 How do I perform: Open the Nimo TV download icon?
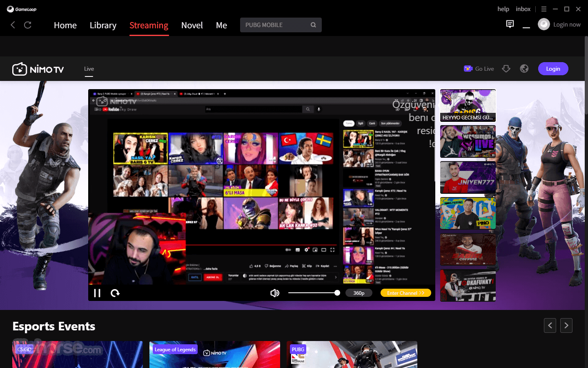point(506,69)
